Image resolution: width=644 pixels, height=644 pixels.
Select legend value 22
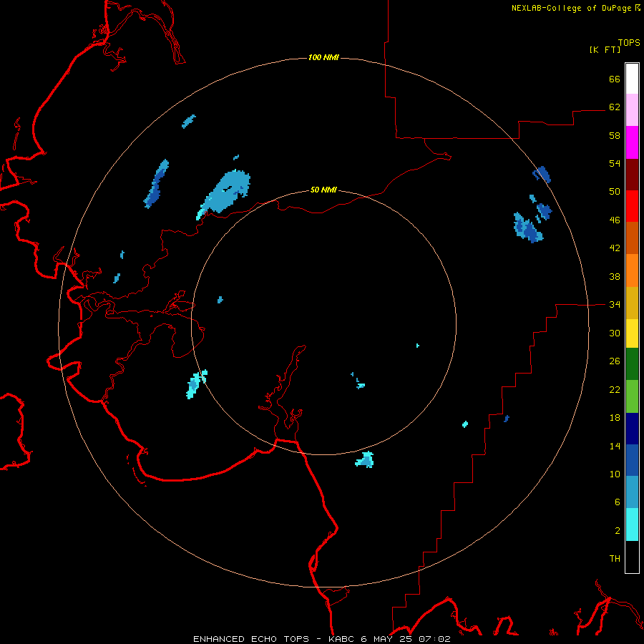click(615, 389)
